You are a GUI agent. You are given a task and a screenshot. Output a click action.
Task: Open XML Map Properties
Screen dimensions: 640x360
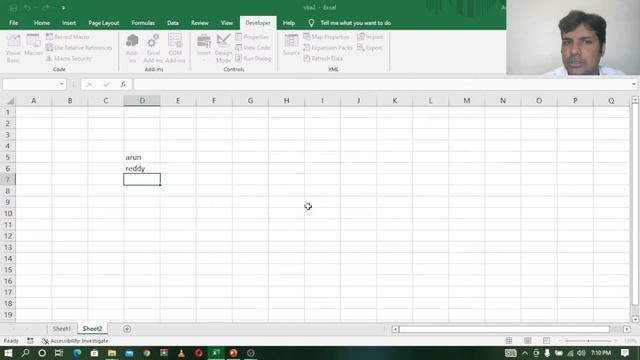coord(326,37)
